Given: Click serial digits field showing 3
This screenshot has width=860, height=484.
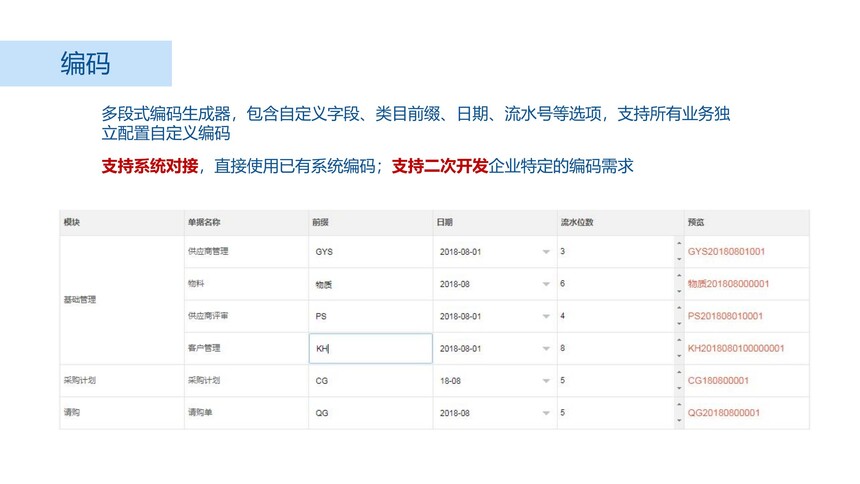Looking at the screenshot, I should tap(616, 252).
